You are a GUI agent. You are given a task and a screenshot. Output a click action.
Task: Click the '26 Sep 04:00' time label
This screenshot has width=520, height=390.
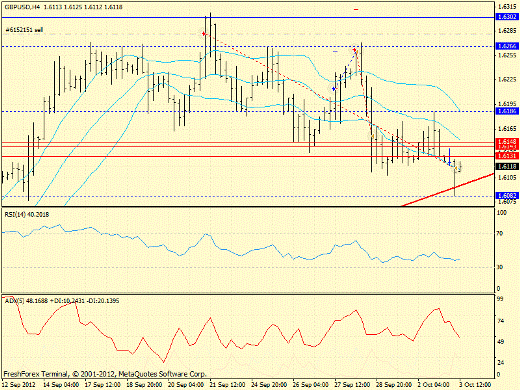(311, 384)
